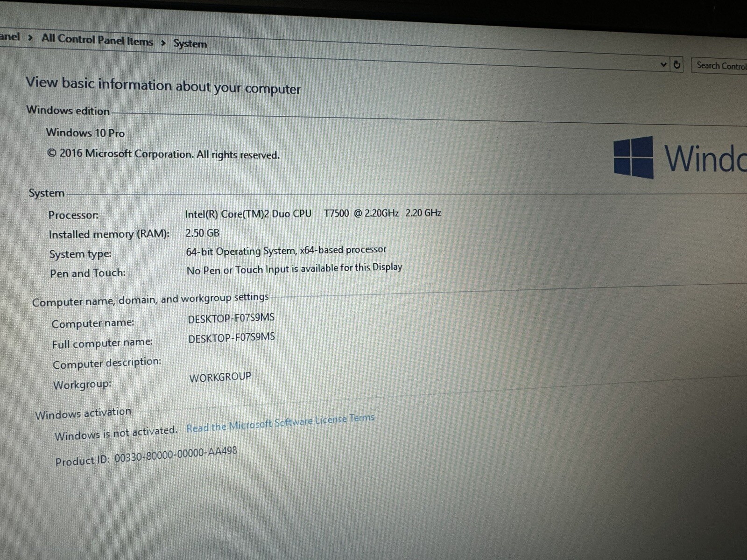Select processor value Intel Core2 Duo T7500
Image resolution: width=747 pixels, height=560 pixels.
click(x=313, y=213)
